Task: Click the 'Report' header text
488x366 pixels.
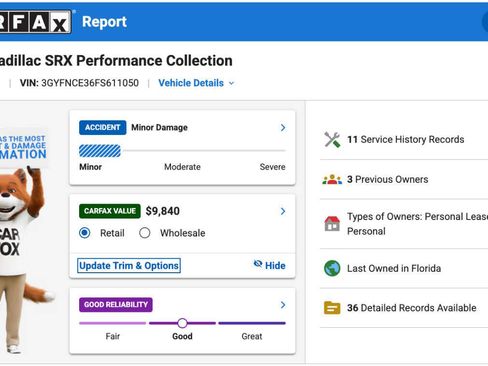Action: 104,22
